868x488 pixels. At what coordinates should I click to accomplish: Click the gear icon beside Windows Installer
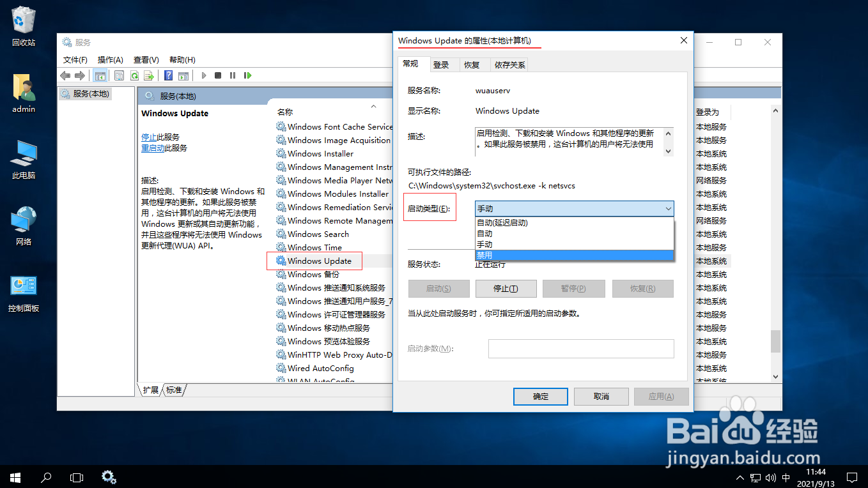pos(281,153)
